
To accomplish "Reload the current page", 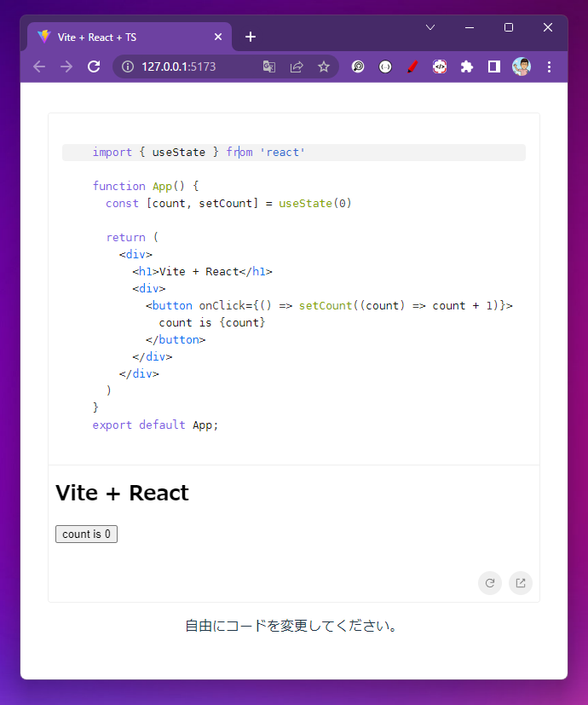I will point(94,66).
